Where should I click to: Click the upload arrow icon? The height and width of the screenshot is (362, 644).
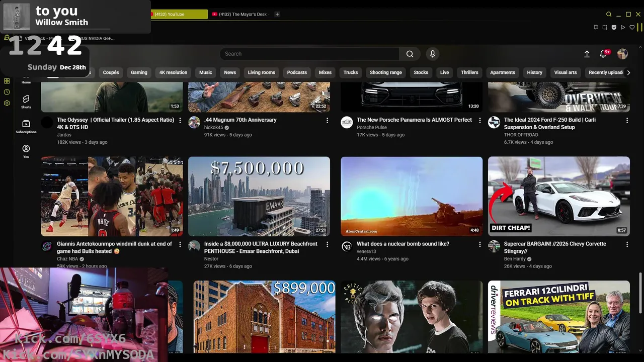tap(587, 54)
